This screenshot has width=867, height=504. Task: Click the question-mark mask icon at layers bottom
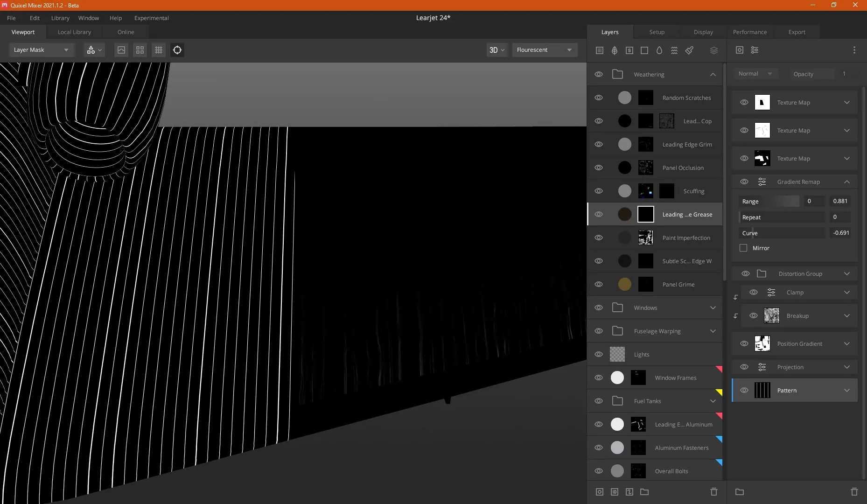629,492
